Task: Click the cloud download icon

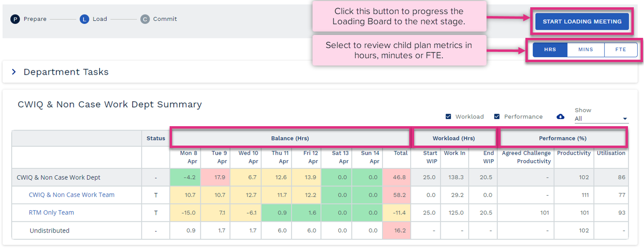Action: [560, 116]
